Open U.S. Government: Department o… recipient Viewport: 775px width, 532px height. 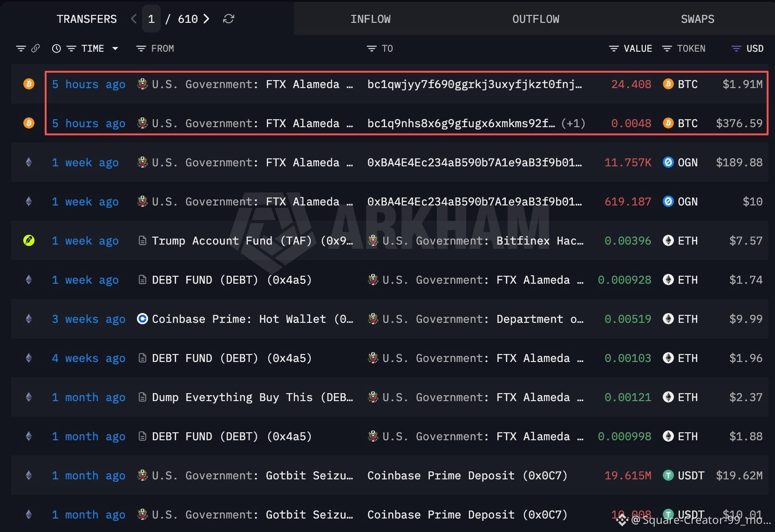click(483, 319)
